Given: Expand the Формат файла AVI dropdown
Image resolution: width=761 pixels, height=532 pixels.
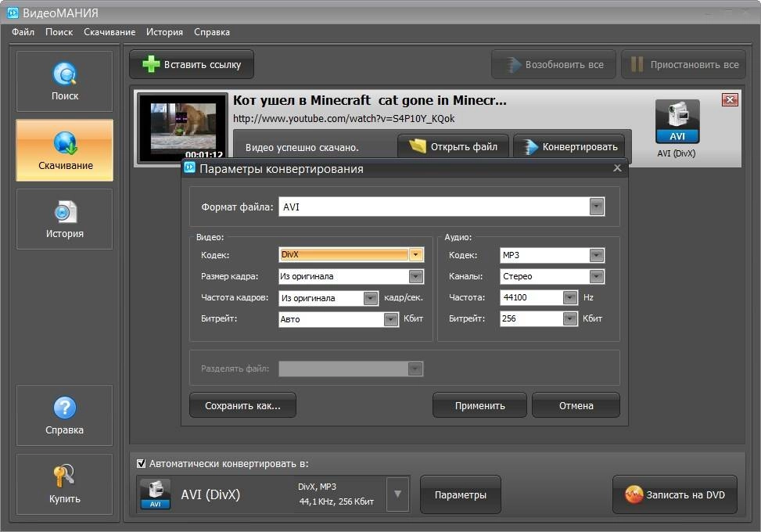Looking at the screenshot, I should (x=597, y=207).
